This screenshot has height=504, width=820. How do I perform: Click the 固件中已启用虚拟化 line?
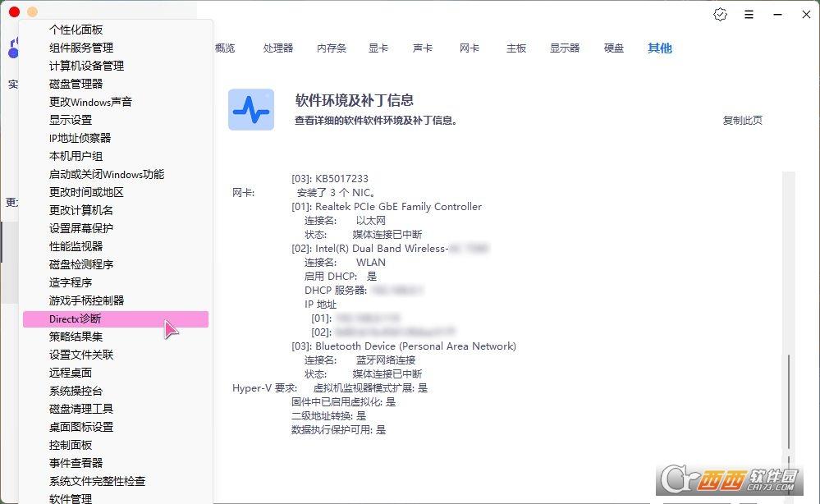coord(344,402)
